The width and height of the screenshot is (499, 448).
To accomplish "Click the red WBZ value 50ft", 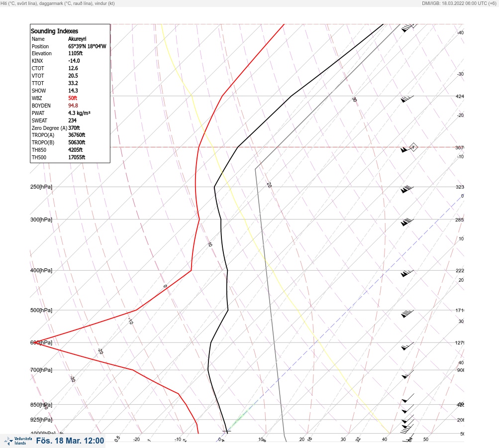I will click(73, 98).
